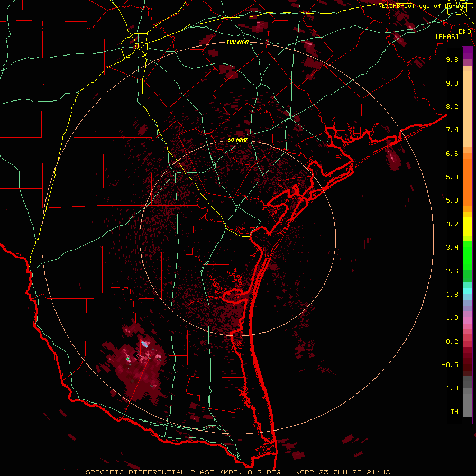
Task: Click the 9.8 value on color scale
Action: [452, 59]
